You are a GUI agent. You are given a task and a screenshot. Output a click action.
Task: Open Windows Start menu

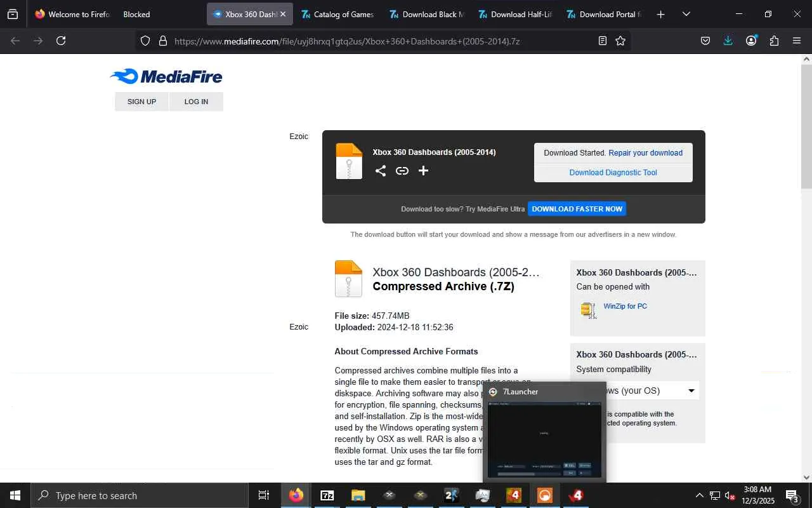point(15,495)
